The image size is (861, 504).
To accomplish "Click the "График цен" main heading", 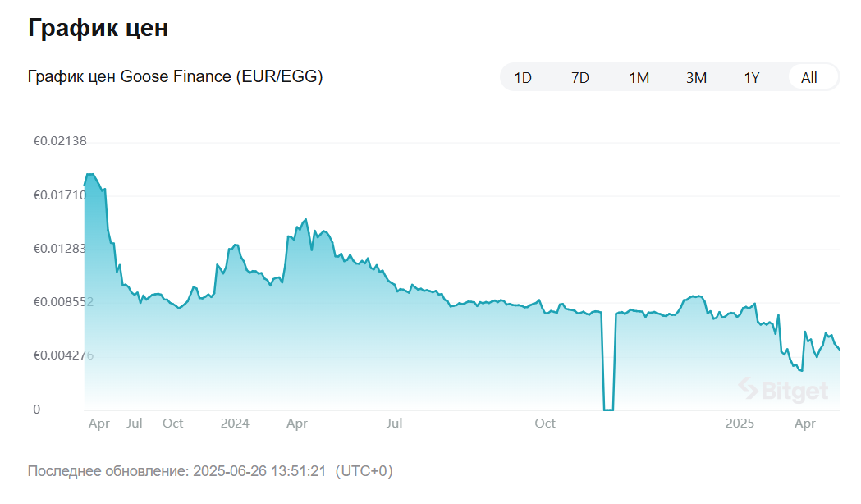I will coord(98,27).
